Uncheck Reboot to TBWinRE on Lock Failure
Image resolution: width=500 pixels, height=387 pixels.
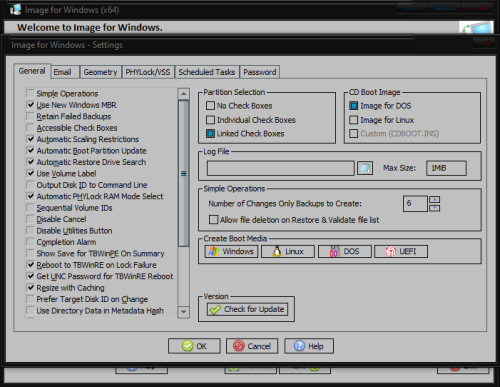[x=30, y=265]
